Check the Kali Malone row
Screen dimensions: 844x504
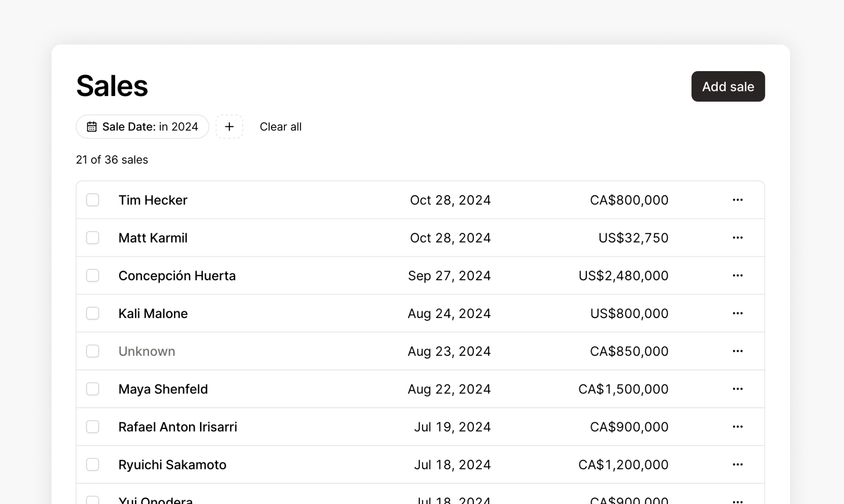tap(93, 313)
